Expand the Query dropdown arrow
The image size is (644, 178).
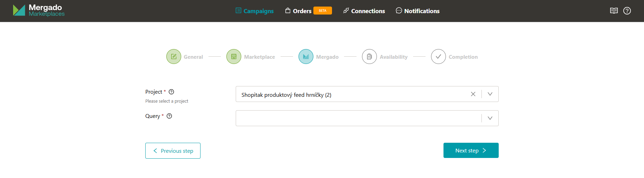[490, 118]
